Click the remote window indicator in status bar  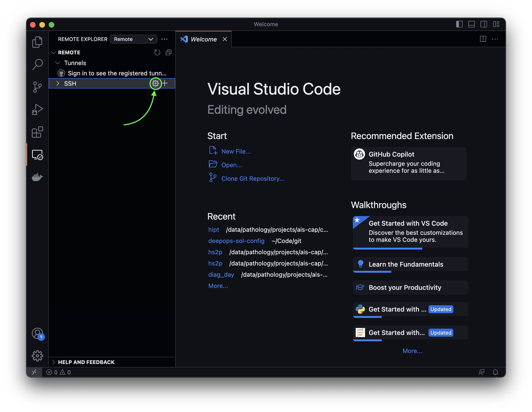(34, 372)
